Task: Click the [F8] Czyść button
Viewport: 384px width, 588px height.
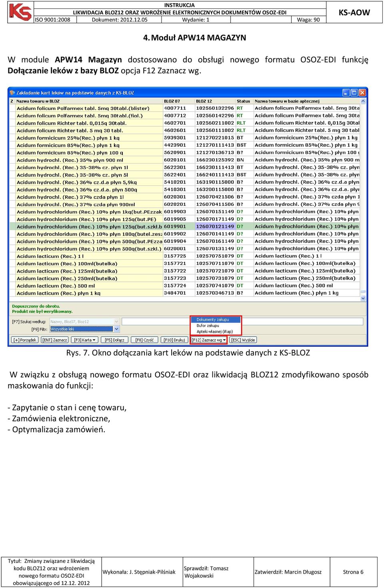Action: click(x=144, y=340)
